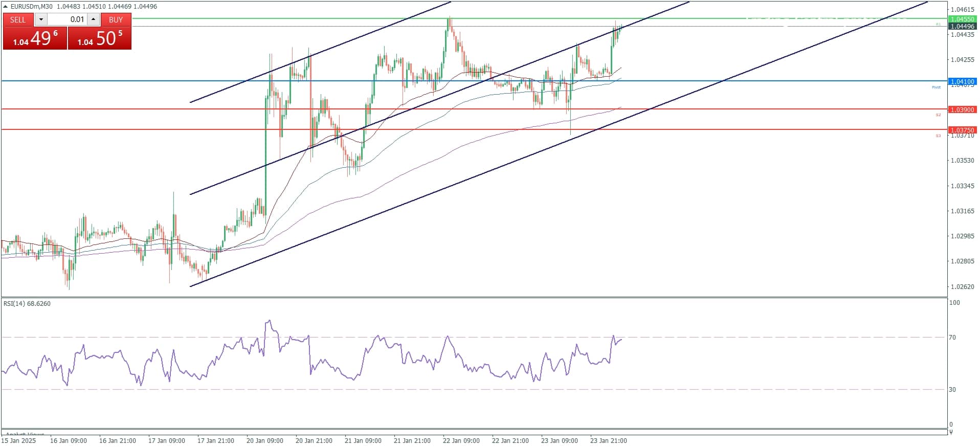Click the 0.01 lot volume field
Viewport: 980px width, 447px height.
coord(67,19)
